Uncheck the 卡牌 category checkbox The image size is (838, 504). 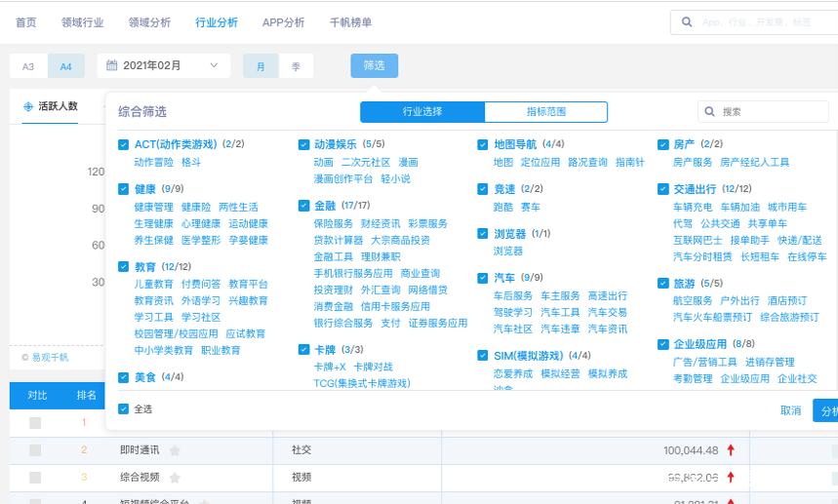[x=303, y=350]
